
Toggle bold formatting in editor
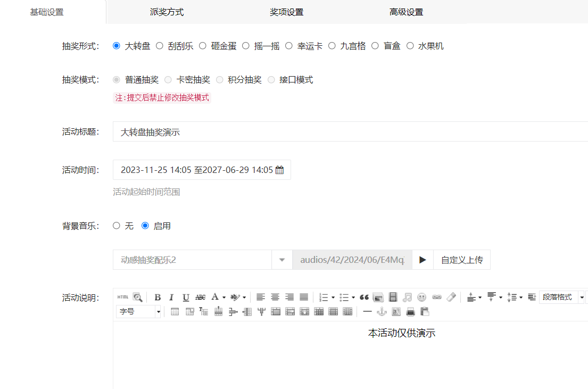pos(158,297)
